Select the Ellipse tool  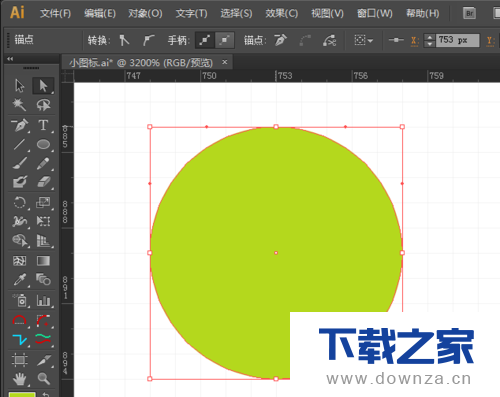[x=43, y=144]
